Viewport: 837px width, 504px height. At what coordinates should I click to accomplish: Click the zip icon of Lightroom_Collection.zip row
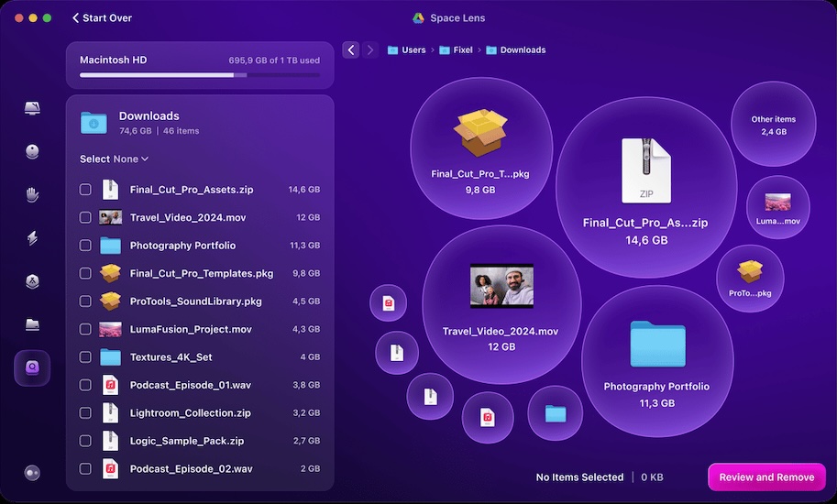(x=111, y=412)
